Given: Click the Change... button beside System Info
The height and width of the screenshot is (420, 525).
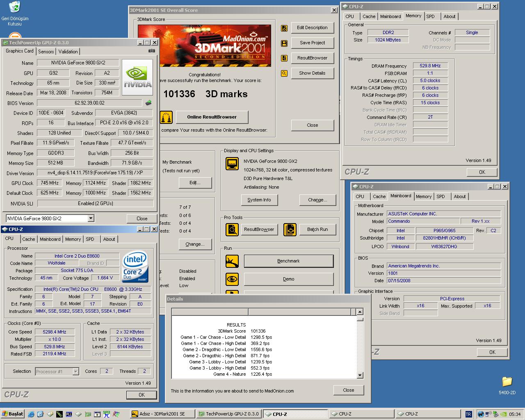Looking at the screenshot, I should 317,200.
